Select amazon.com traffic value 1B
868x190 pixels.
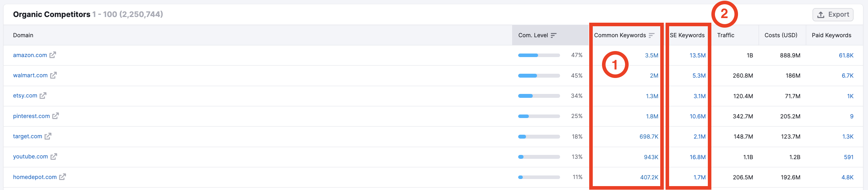coord(750,55)
